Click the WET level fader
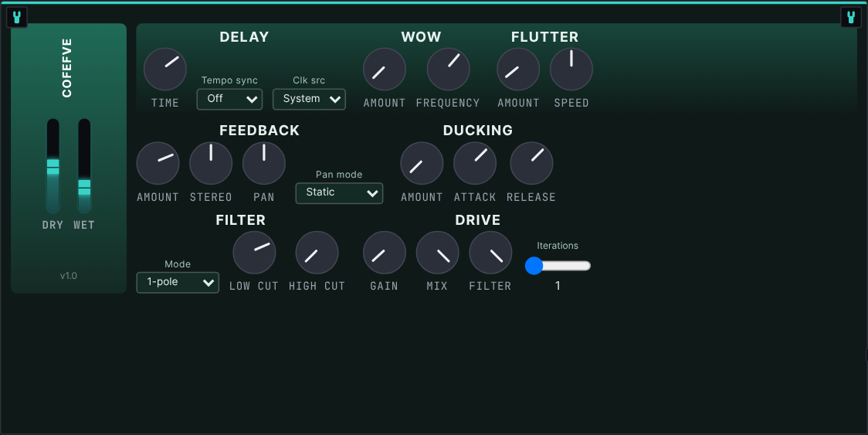 (84, 166)
